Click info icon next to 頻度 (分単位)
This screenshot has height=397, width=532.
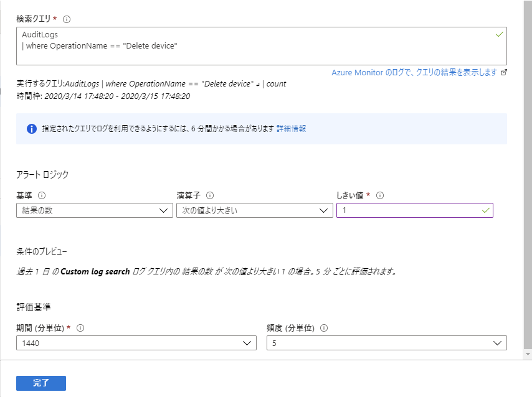point(324,328)
